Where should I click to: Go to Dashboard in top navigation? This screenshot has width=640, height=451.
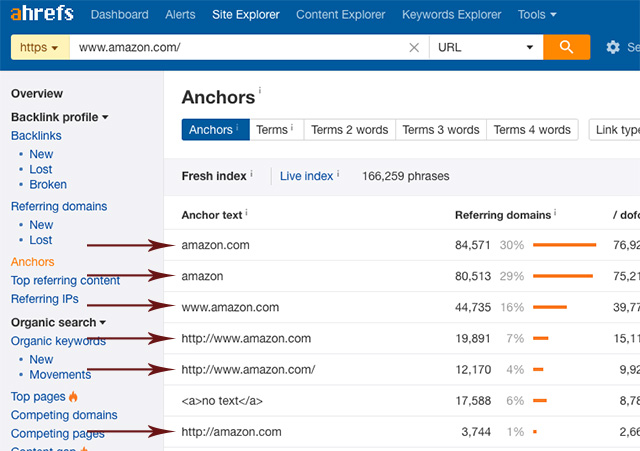point(120,15)
